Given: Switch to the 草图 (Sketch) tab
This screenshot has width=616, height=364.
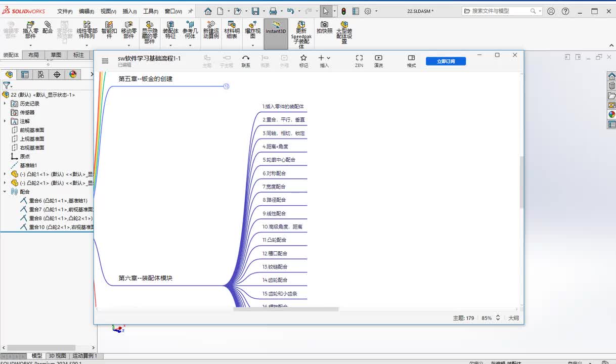Looking at the screenshot, I should tap(56, 55).
